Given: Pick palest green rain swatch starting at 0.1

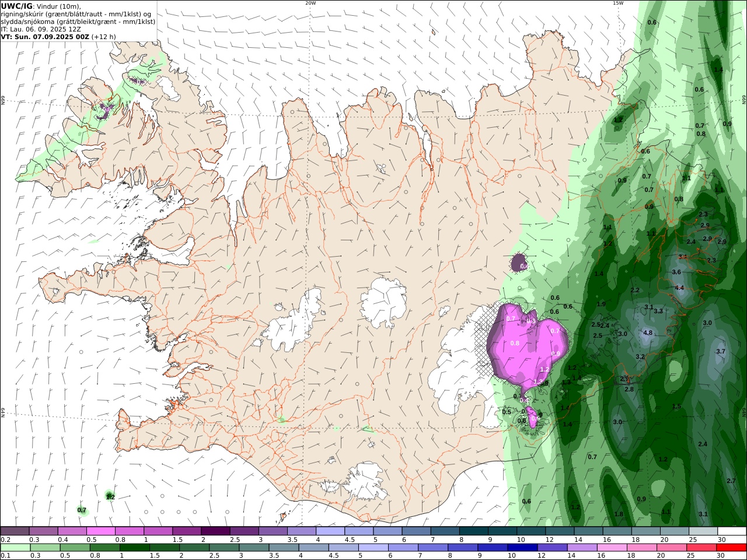Looking at the screenshot, I should pos(15,548).
